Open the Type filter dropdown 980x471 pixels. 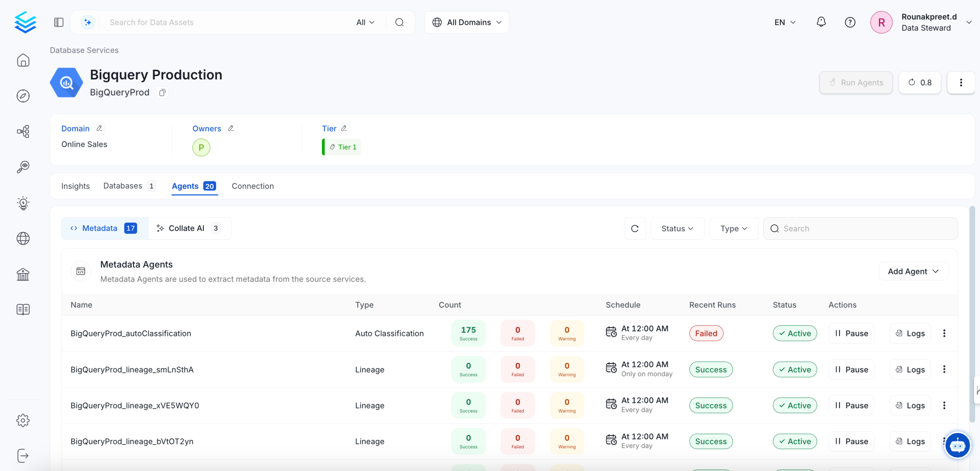point(734,228)
